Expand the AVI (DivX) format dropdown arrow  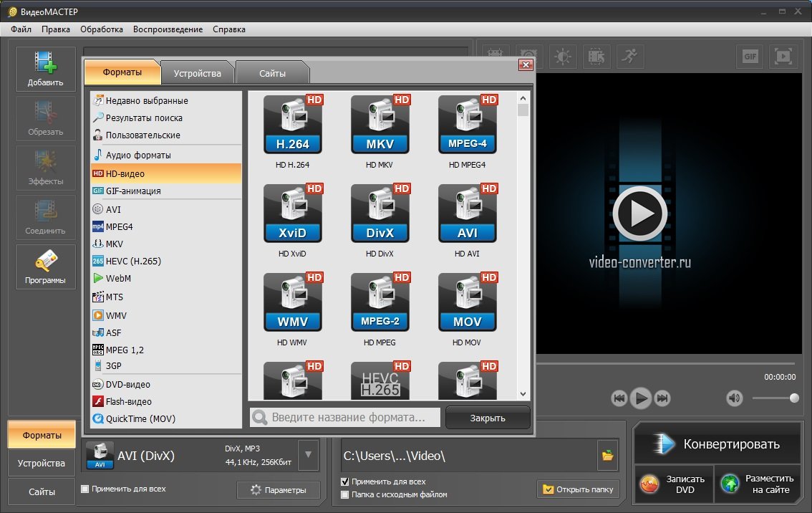point(308,454)
